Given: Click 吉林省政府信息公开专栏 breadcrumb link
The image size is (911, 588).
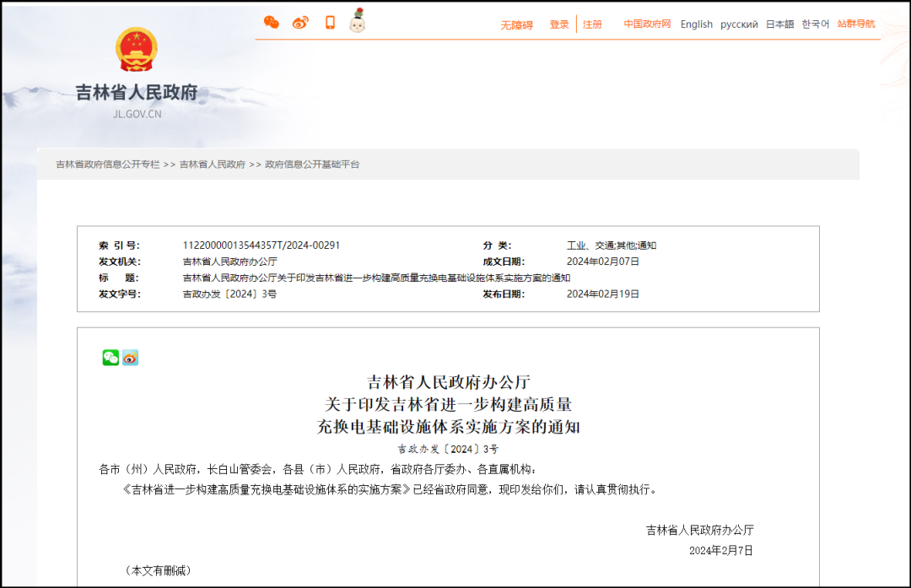Looking at the screenshot, I should tap(104, 165).
